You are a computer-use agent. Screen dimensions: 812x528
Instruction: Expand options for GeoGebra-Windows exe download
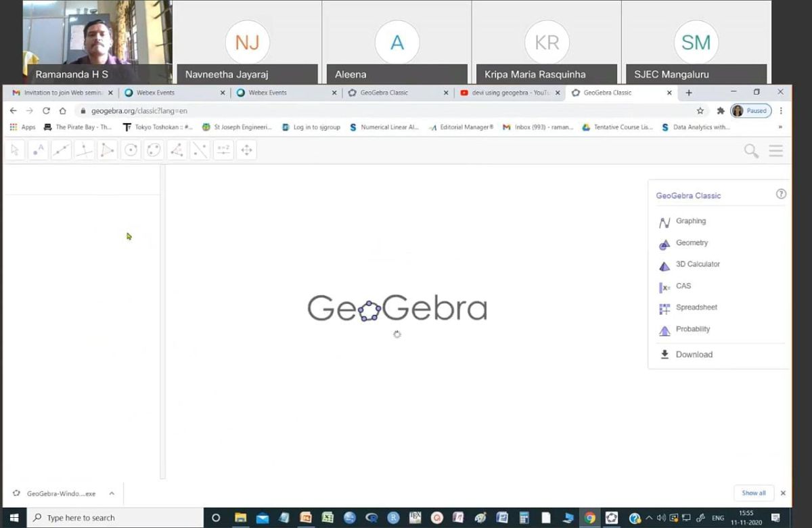112,493
